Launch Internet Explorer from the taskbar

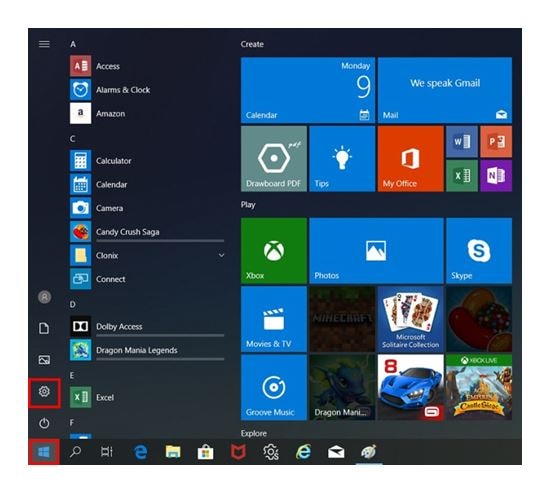click(x=304, y=452)
